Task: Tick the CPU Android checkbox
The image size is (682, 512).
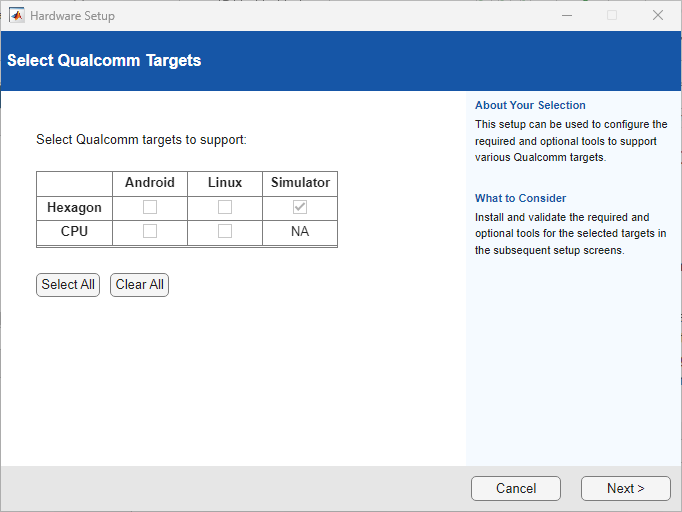Action: [x=150, y=231]
